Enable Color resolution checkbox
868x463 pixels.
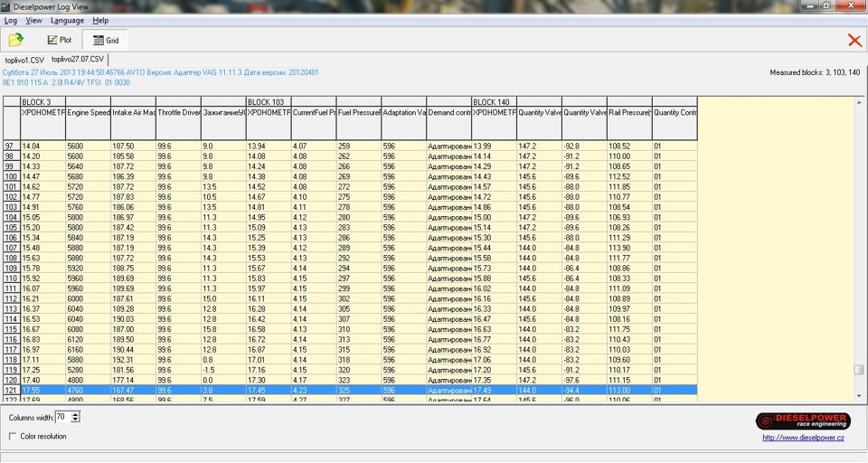pyautogui.click(x=13, y=437)
